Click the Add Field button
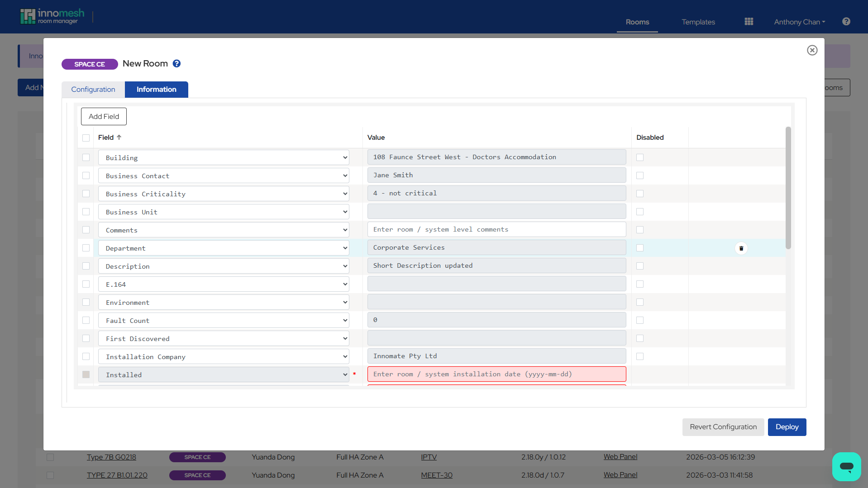The width and height of the screenshot is (868, 488). [103, 116]
